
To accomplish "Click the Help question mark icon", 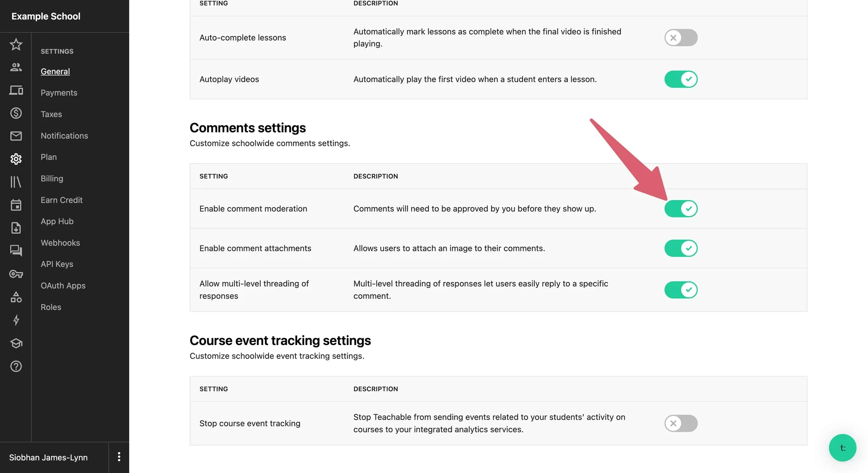I will (16, 367).
